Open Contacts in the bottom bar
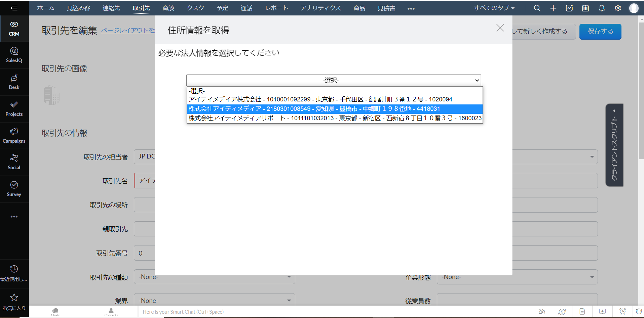Image resolution: width=644 pixels, height=318 pixels. [x=111, y=312]
